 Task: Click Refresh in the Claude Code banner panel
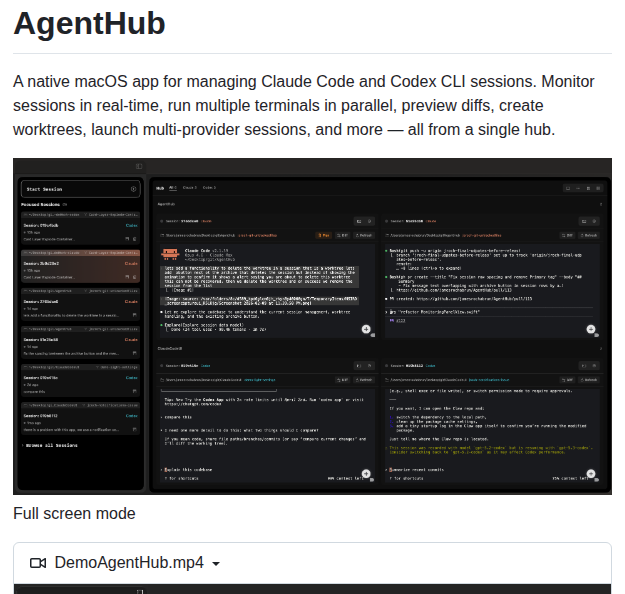click(x=364, y=235)
